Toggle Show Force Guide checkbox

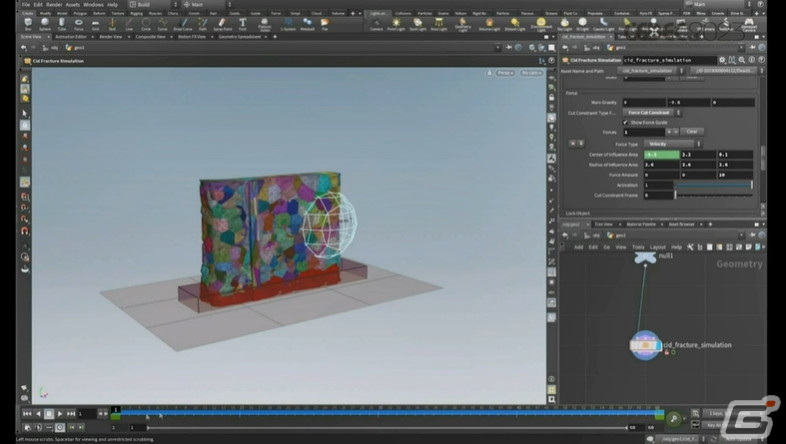coord(626,122)
